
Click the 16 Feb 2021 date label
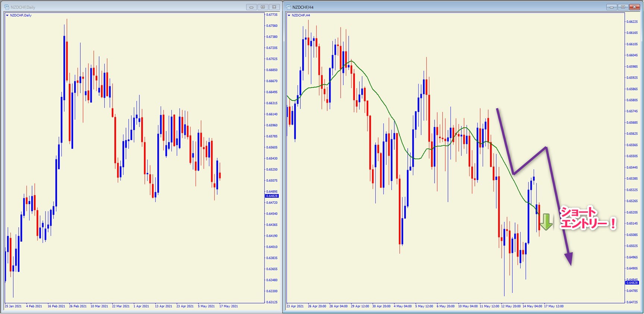[x=56, y=306]
